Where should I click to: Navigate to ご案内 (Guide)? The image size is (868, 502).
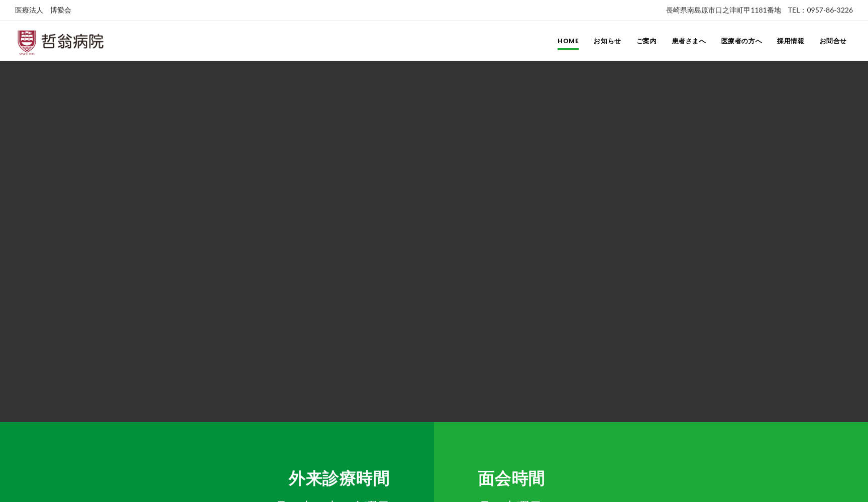646,41
